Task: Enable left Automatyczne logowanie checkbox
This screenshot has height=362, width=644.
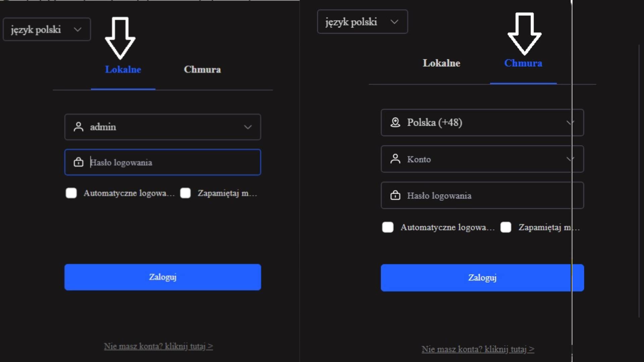Action: [71, 193]
